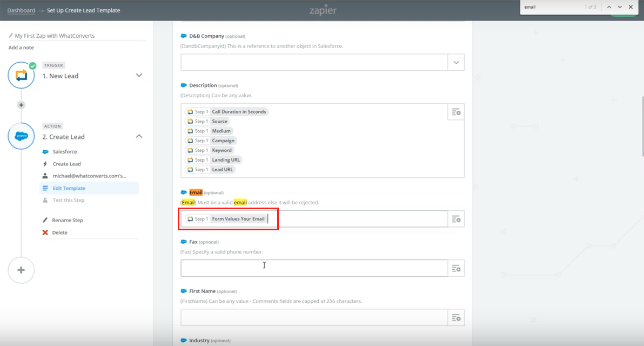644x346 pixels.
Task: Open insert-field picker for First Name
Action: point(456,318)
